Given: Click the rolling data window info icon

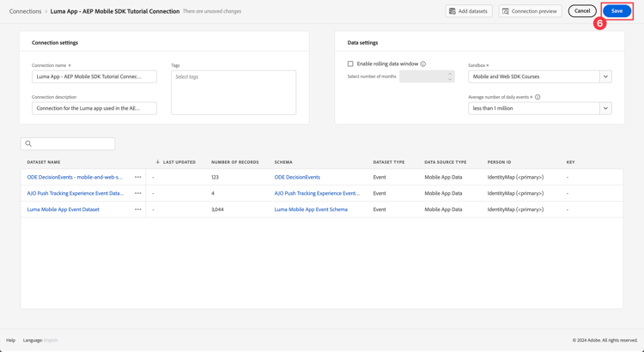Looking at the screenshot, I should pyautogui.click(x=423, y=64).
